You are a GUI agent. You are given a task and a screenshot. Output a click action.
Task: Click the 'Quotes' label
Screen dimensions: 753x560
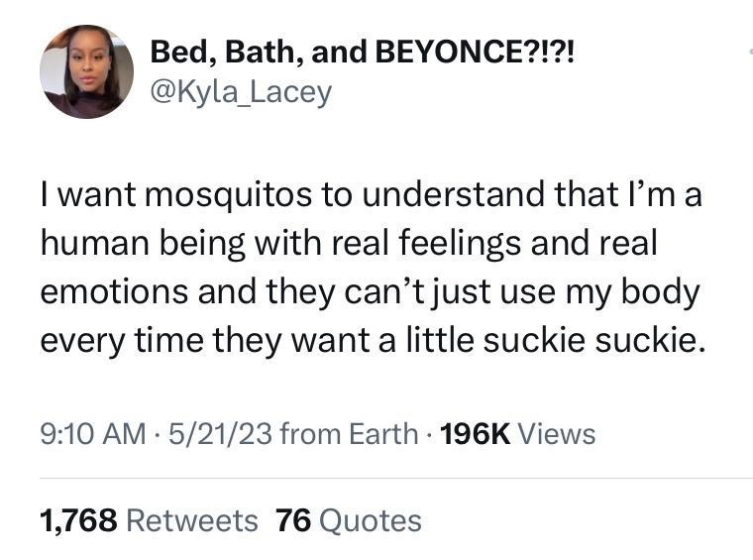tap(371, 519)
